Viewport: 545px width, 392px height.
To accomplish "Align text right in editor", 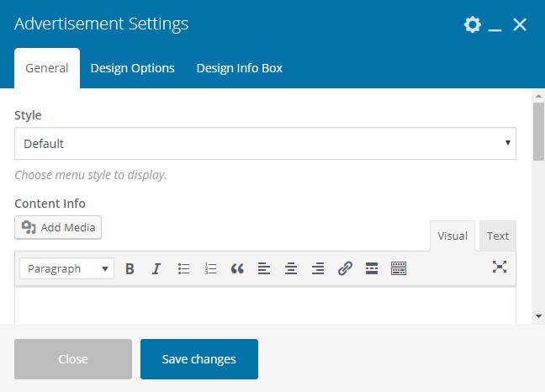I will pyautogui.click(x=318, y=268).
